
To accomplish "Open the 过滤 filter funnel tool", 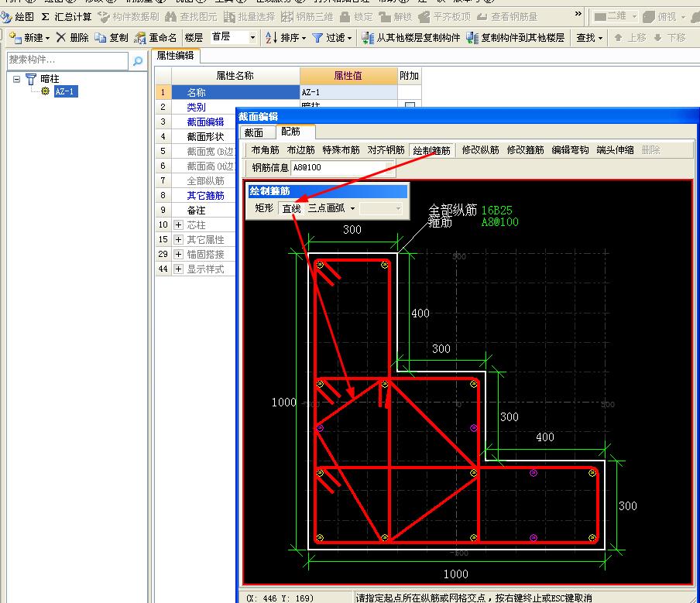I will pyautogui.click(x=332, y=37).
